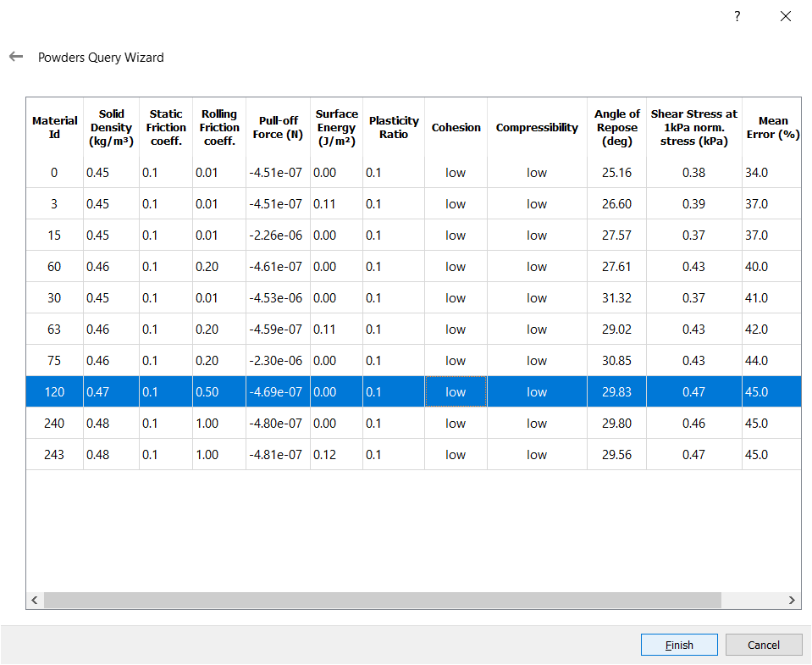Select the row with Material Id 0

click(x=54, y=173)
